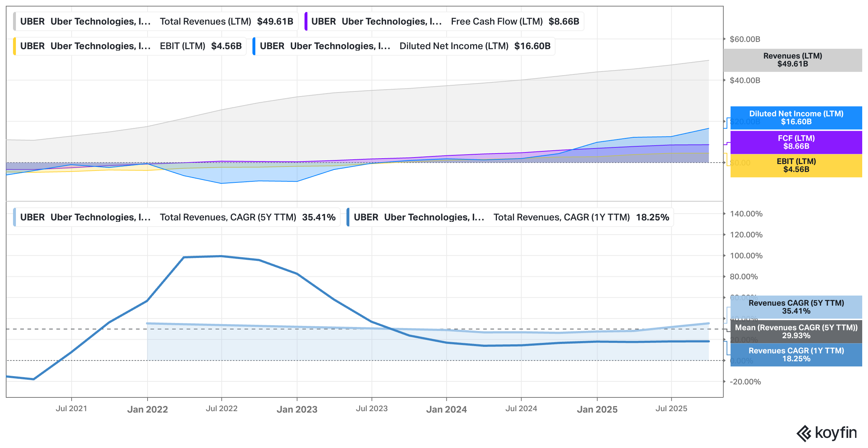Screen dimensions: 868x448
Task: Click the FCF (LTM) $8.66B axis tag
Action: 796,142
